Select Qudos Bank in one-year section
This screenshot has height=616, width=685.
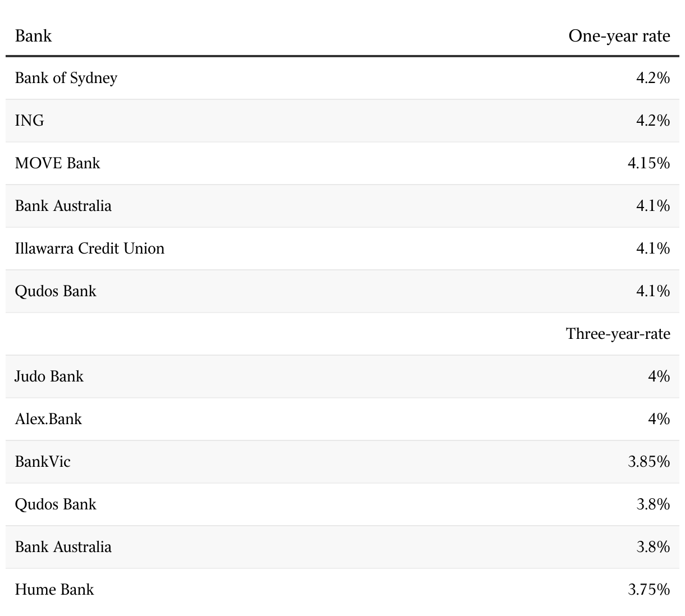pos(56,291)
